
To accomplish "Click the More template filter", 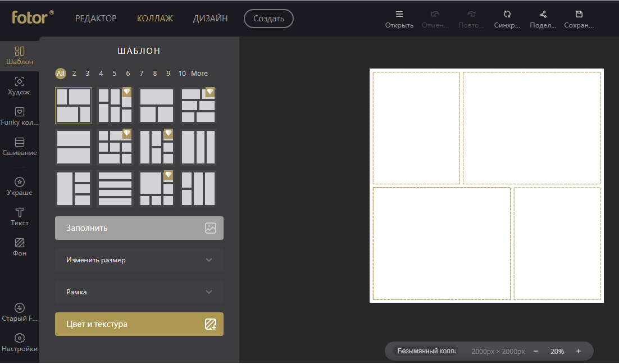I will tap(199, 74).
